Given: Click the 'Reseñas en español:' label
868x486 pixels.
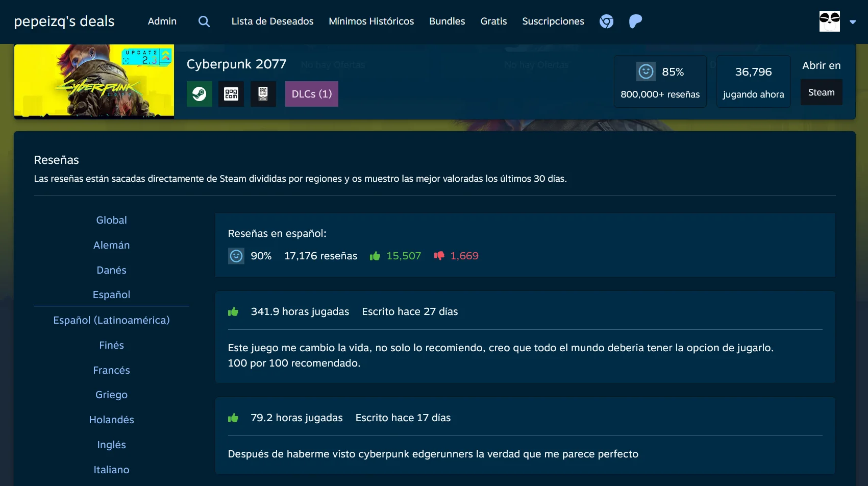Looking at the screenshot, I should [x=277, y=233].
